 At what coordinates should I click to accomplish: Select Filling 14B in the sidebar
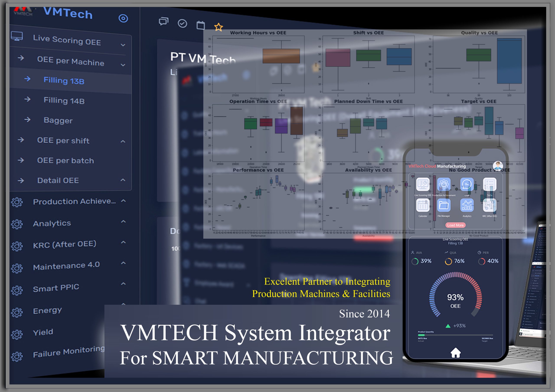64,100
